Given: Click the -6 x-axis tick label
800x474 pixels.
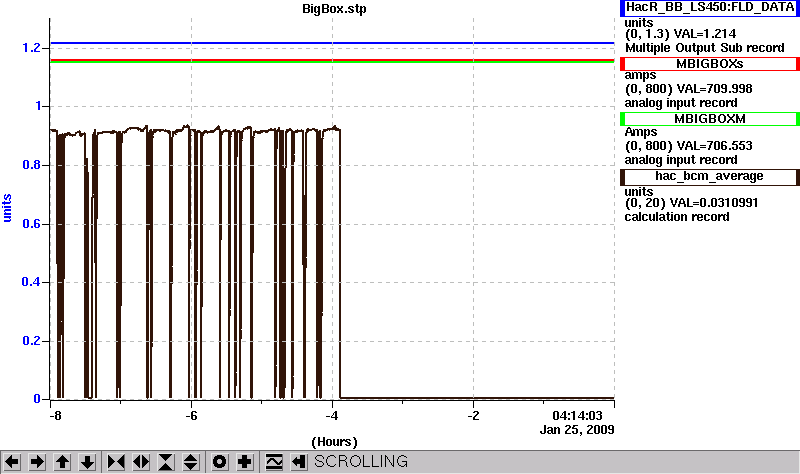Looking at the screenshot, I should pos(191,416).
